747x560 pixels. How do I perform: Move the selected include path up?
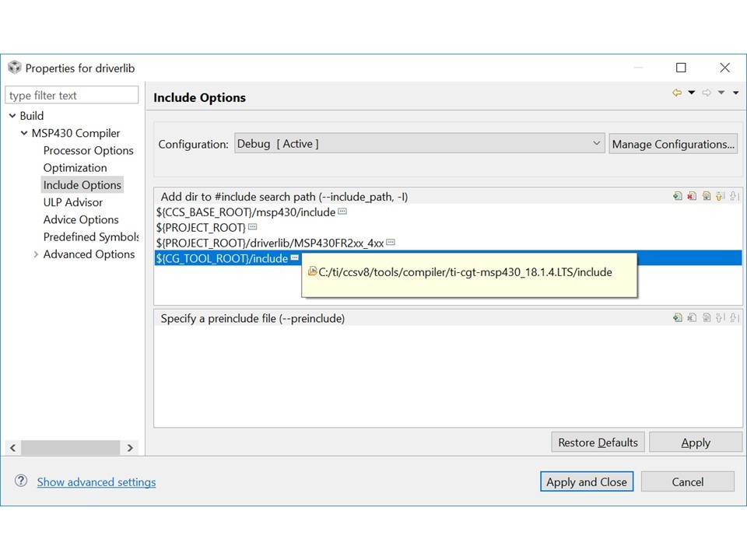coord(721,195)
